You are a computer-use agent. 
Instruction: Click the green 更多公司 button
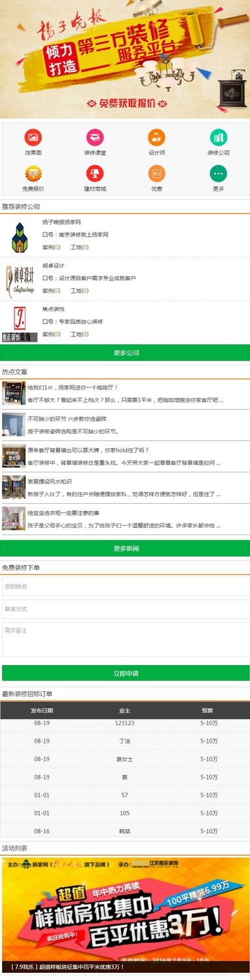coord(125,353)
